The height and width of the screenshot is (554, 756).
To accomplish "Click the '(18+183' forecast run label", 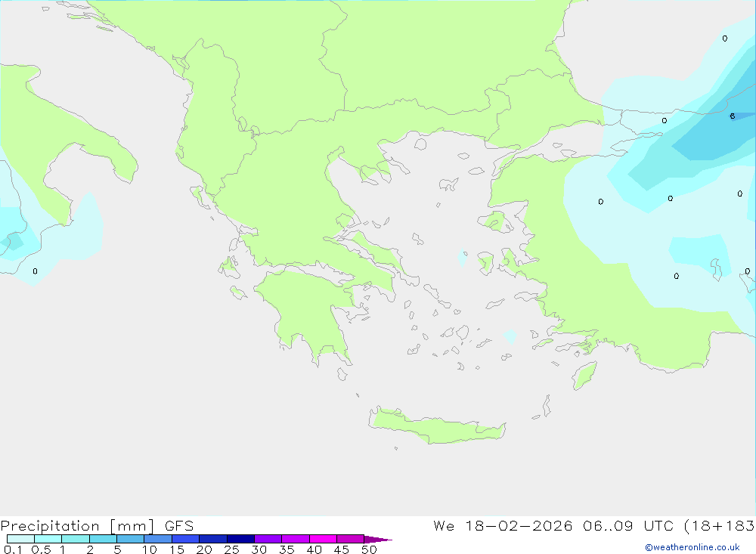I will coord(720,526).
